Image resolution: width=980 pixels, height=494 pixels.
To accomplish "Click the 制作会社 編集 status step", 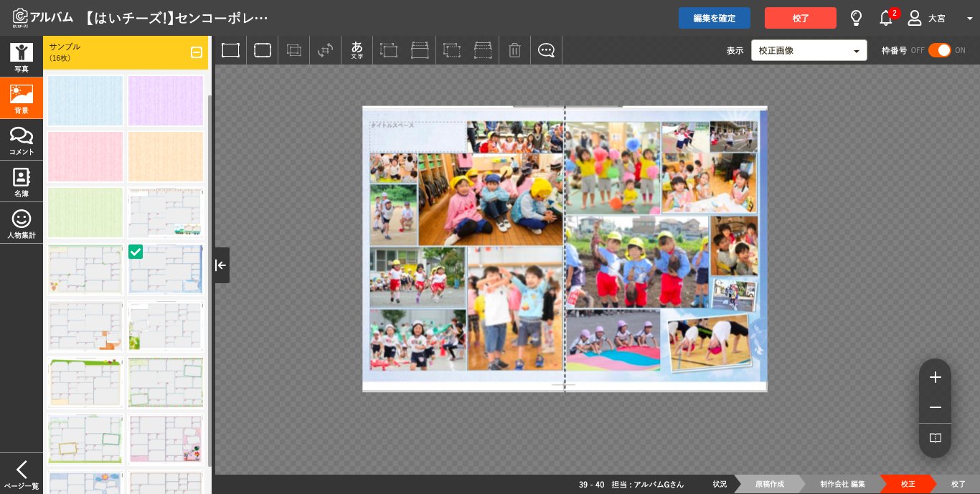I will pos(842,484).
